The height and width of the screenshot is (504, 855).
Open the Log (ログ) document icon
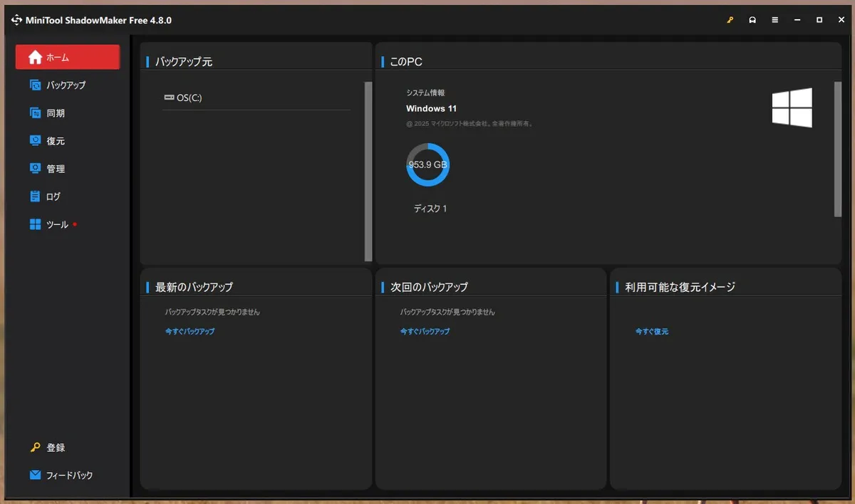(35, 196)
